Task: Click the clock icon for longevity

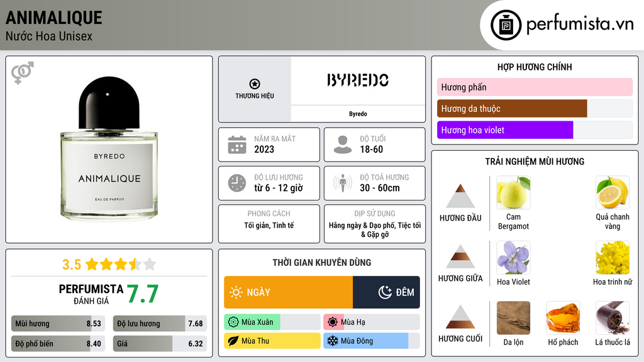Action: [x=237, y=183]
